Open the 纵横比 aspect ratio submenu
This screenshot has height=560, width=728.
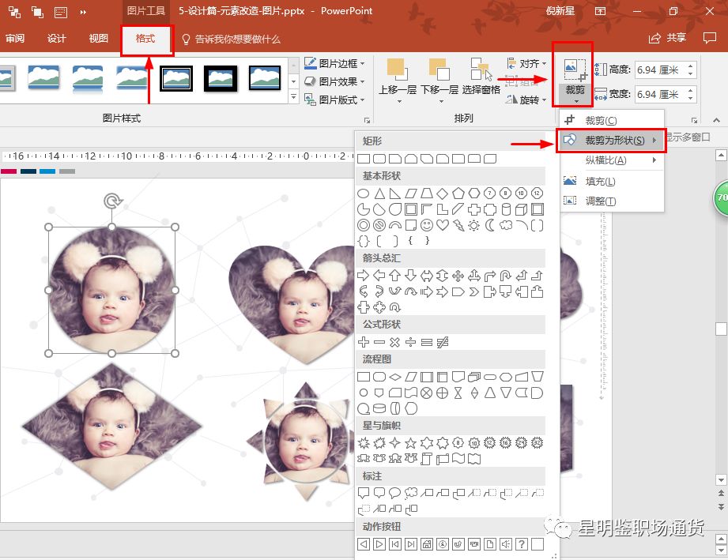(610, 160)
